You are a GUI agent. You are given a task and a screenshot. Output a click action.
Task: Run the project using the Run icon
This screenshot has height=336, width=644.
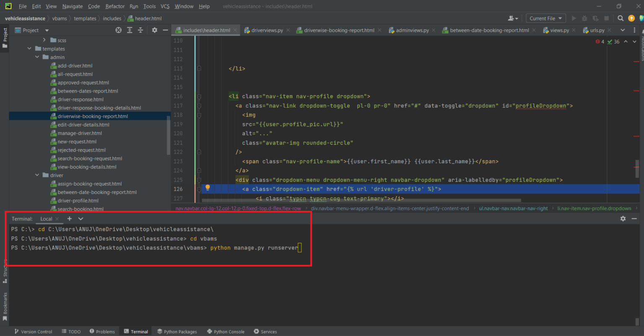[573, 18]
